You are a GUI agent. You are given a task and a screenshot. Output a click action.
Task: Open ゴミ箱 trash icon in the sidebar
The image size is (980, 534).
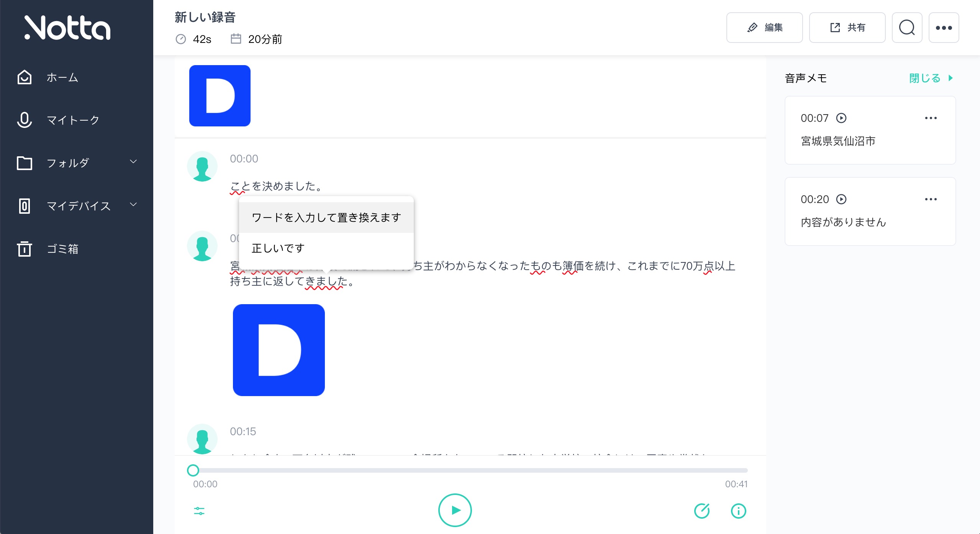coord(24,249)
